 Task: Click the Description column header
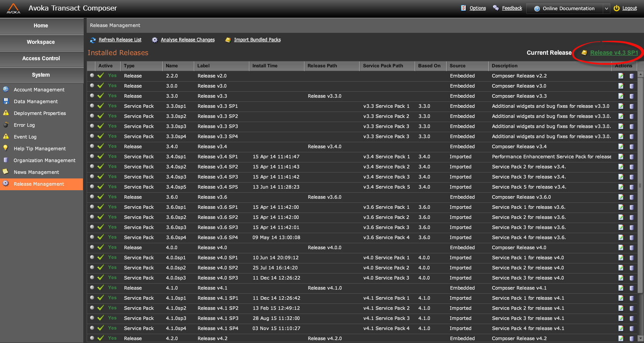point(550,66)
